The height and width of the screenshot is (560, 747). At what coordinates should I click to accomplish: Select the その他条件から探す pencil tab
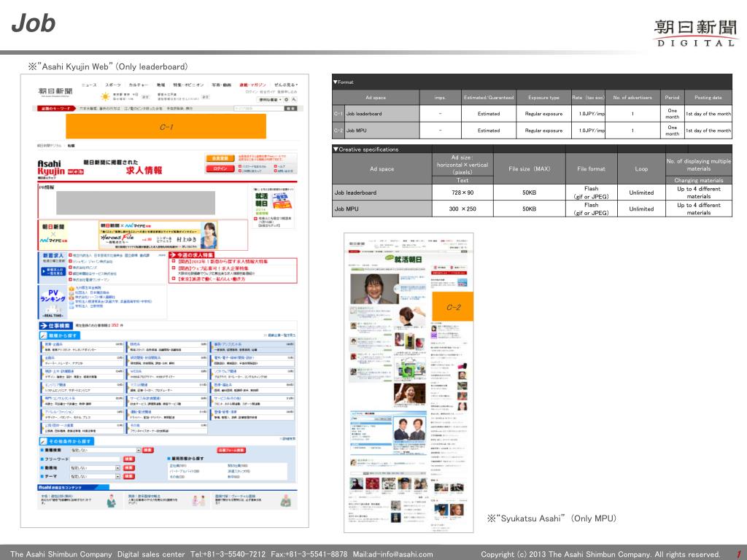[x=66, y=441]
